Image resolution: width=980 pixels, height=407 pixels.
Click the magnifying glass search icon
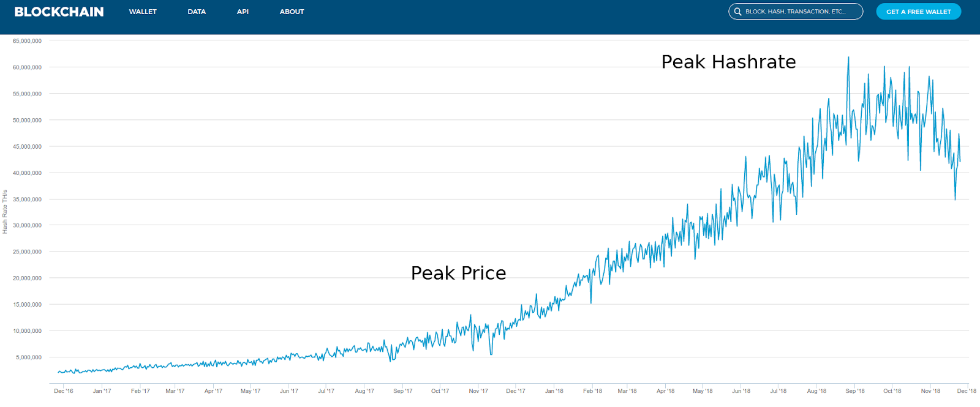(x=737, y=12)
